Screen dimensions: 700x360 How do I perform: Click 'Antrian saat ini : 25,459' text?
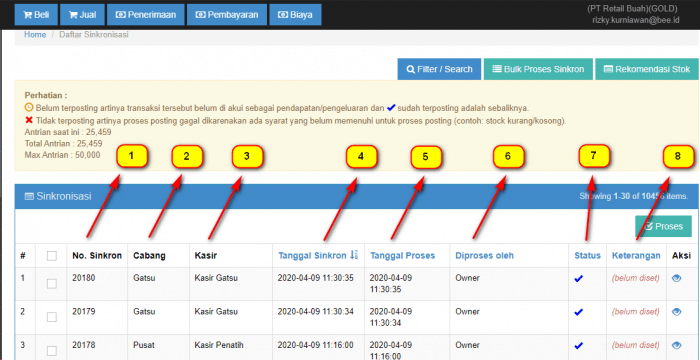68,132
